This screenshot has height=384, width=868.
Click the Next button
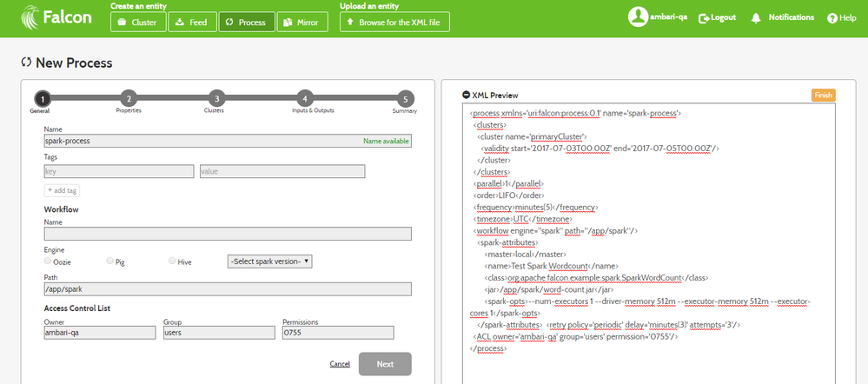[385, 364]
